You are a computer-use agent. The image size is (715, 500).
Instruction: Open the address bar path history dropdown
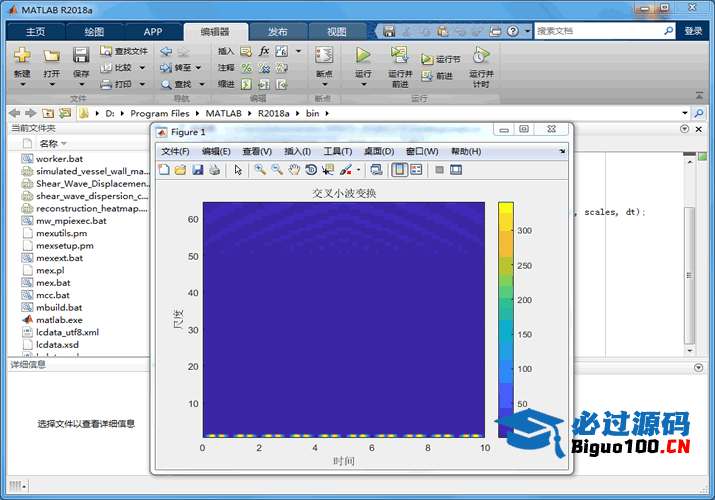coord(685,113)
